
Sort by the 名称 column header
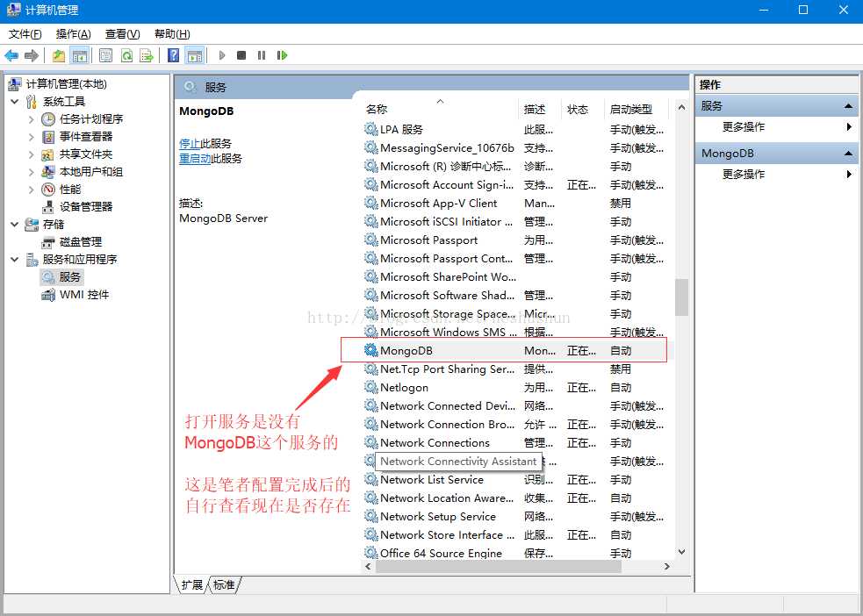coord(441,110)
